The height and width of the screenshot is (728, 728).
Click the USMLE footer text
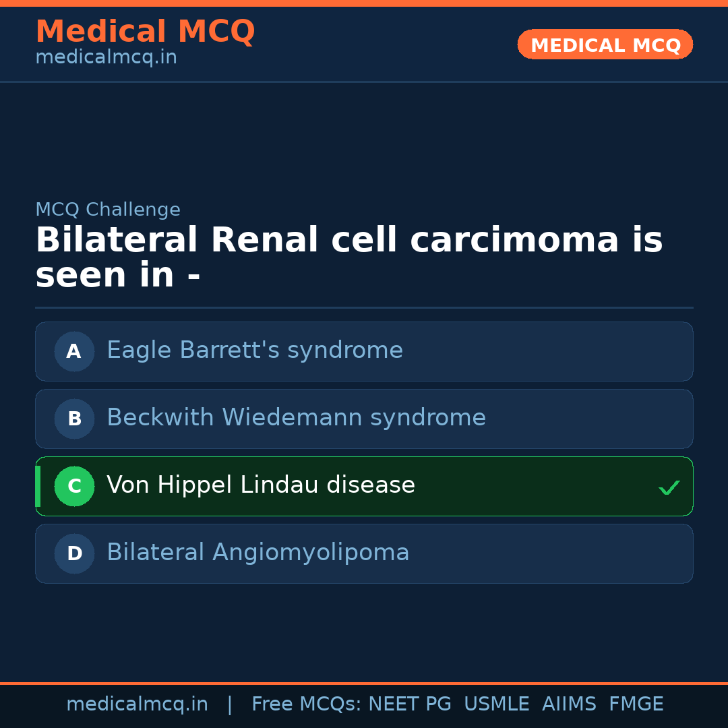tap(496, 704)
